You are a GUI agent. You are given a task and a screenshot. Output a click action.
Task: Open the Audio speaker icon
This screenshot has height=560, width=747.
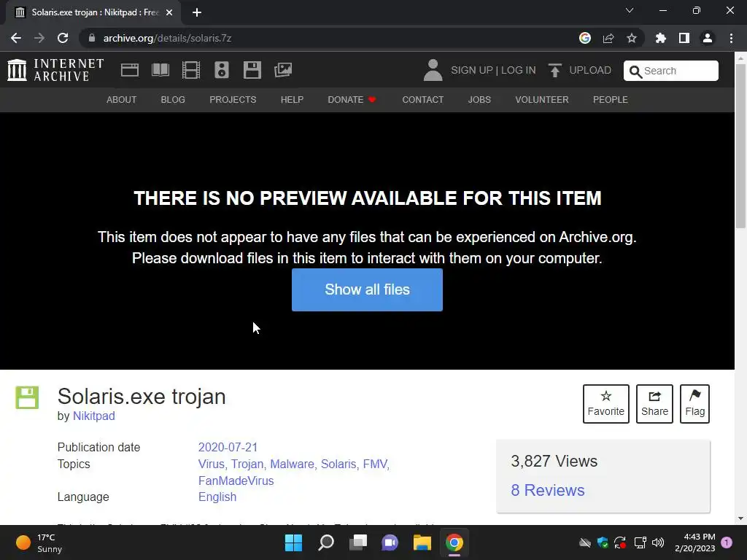coord(222,70)
